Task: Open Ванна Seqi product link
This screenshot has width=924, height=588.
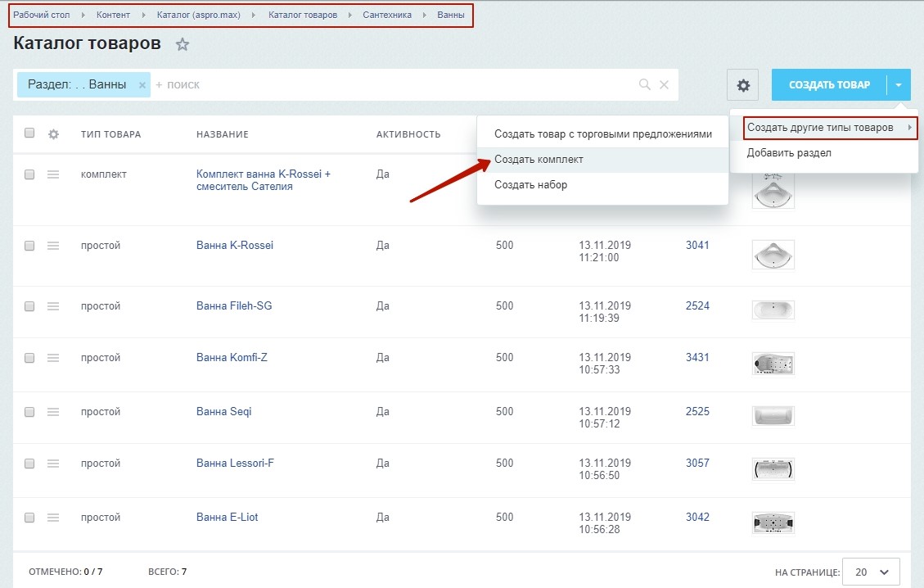Action: coord(224,412)
